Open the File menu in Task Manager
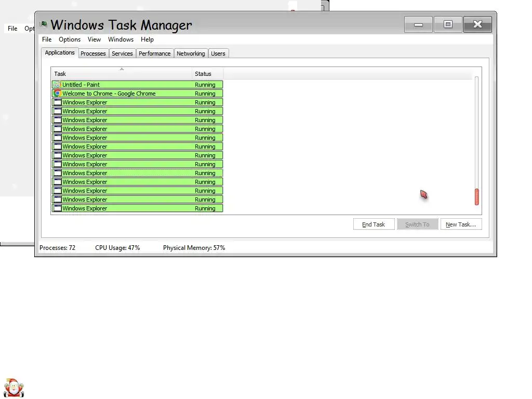 pos(47,39)
